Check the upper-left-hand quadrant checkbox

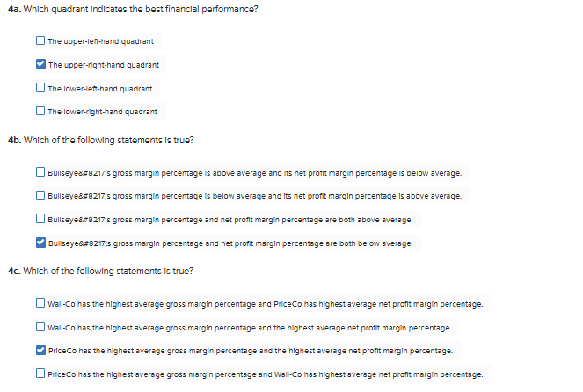pos(41,41)
